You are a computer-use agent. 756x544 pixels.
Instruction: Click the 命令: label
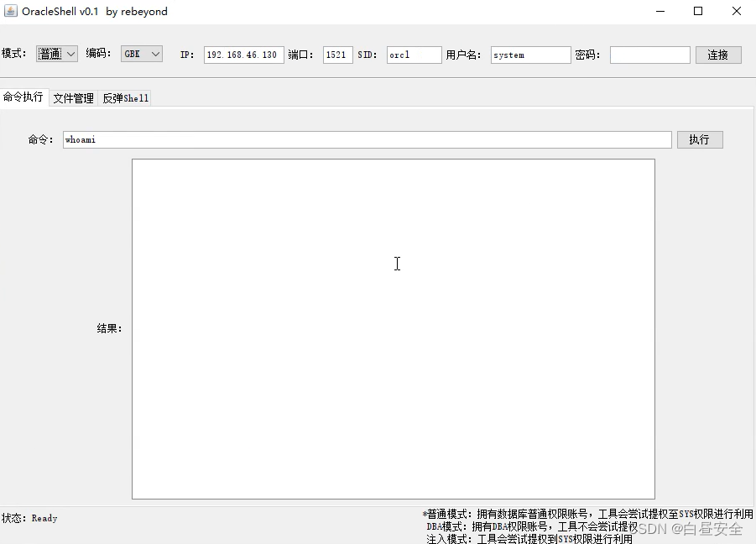pyautogui.click(x=40, y=140)
